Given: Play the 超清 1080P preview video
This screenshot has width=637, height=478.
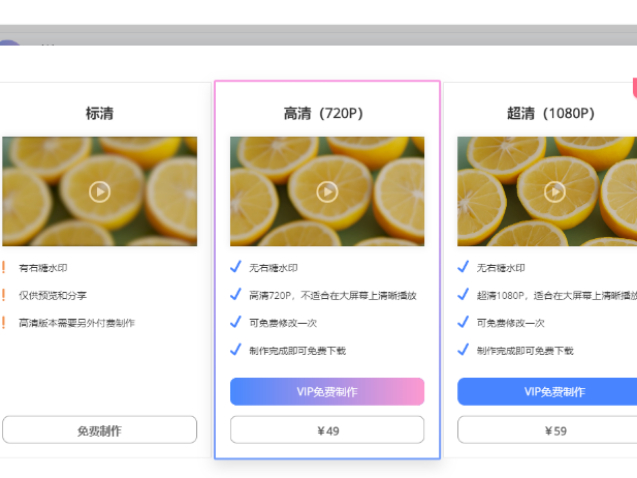Looking at the screenshot, I should tap(555, 192).
